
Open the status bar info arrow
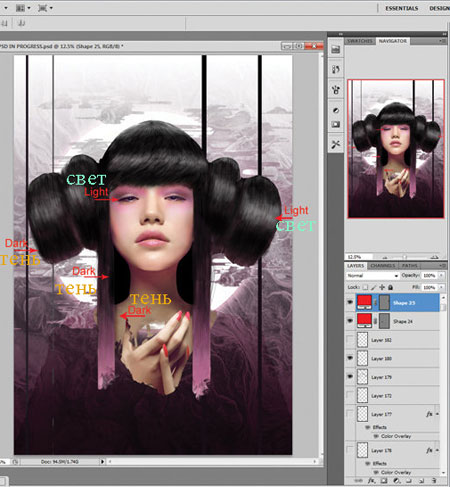102,462
